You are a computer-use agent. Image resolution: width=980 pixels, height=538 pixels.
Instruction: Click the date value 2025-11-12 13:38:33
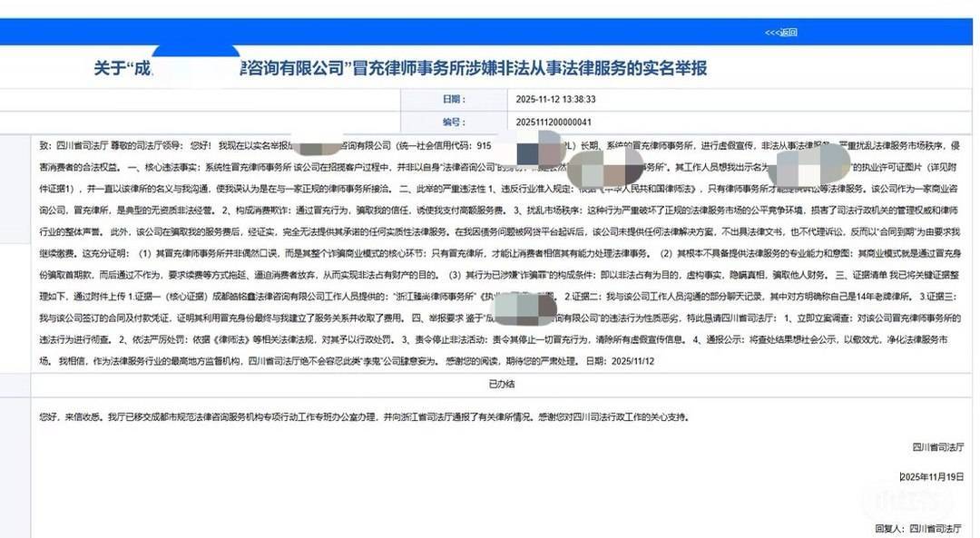(554, 100)
